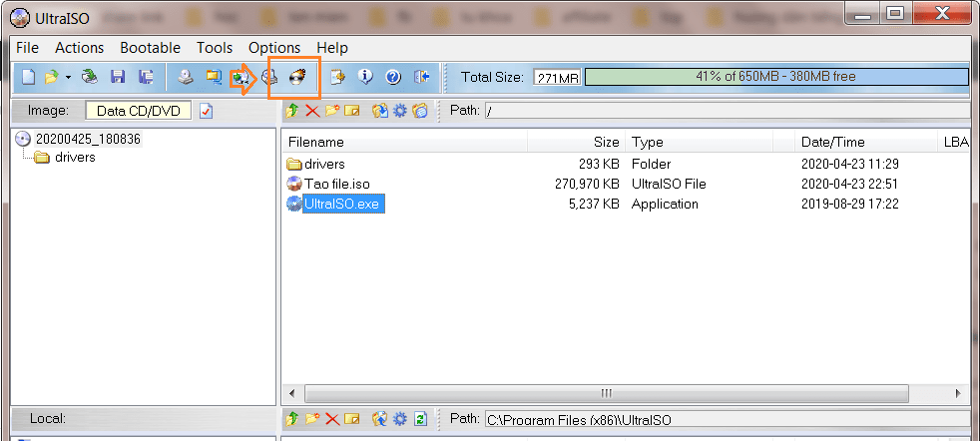Click the notepad icon beside the burn icon

338,77
